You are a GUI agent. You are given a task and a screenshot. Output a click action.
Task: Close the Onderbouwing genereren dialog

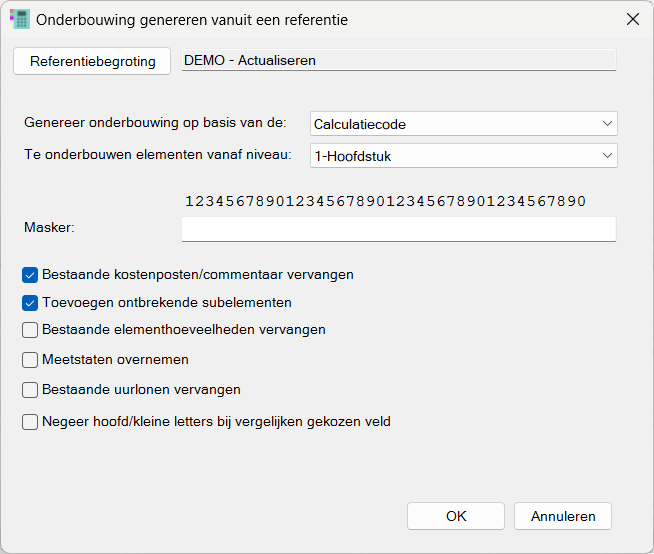(x=633, y=19)
